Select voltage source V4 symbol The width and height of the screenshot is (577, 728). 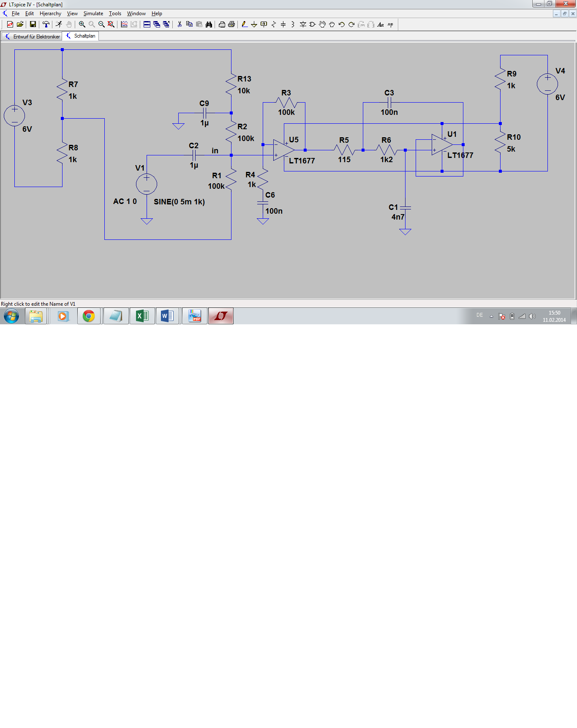tap(547, 84)
